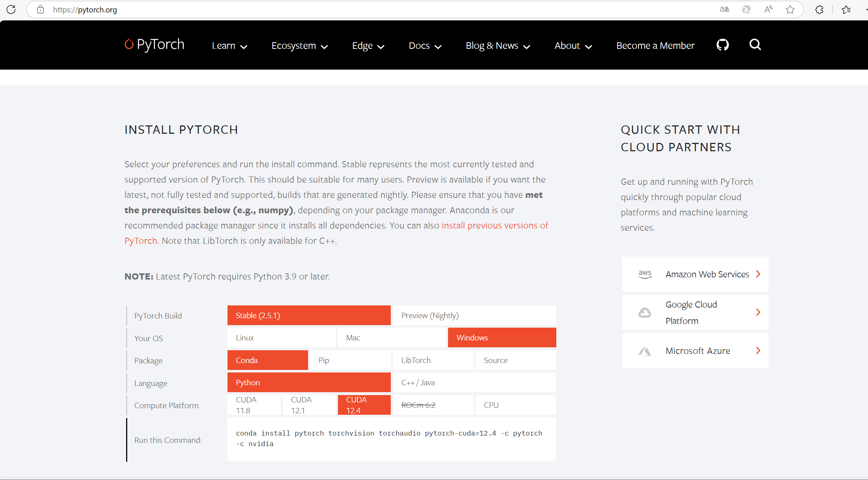868x480 pixels.
Task: Click the browser refresh icon
Action: (x=11, y=9)
